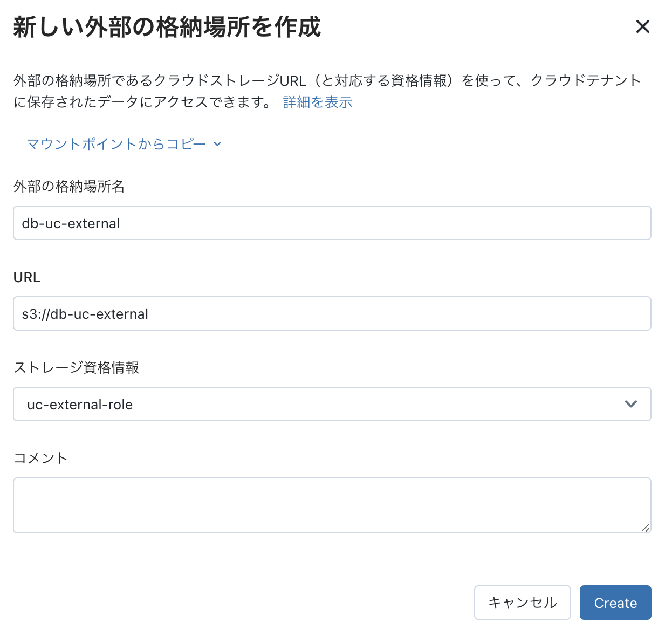The image size is (672, 643).
Task: Select the URL field containing s3://db-uc-external
Action: (x=332, y=313)
